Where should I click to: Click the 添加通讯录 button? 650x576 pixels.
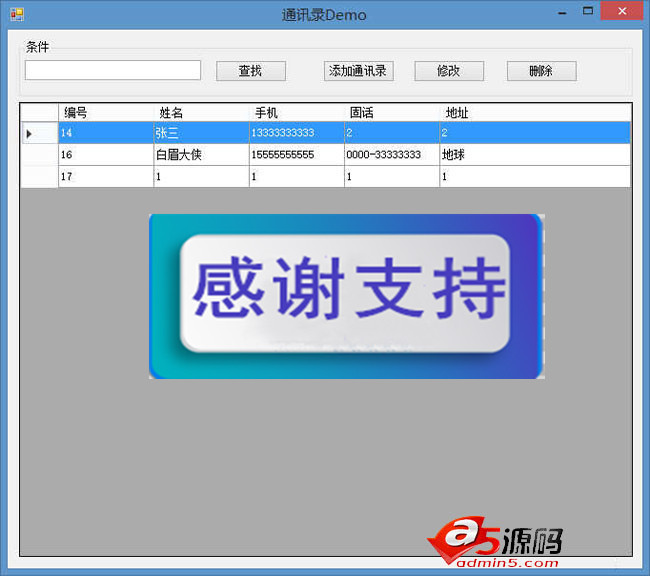[x=359, y=71]
